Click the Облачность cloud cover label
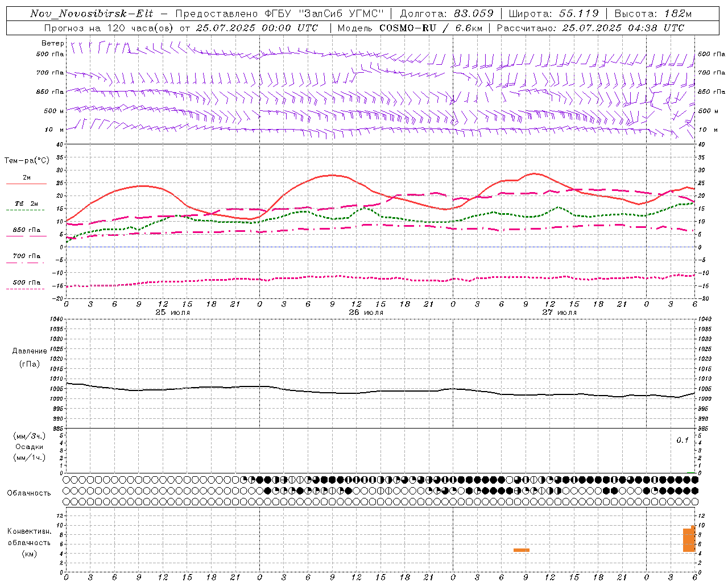Screen dimensions: 728x582 point(29,493)
